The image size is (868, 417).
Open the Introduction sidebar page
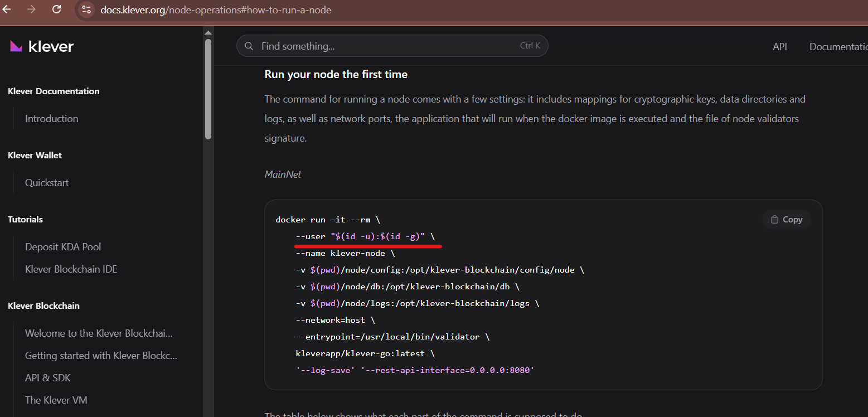tap(52, 119)
